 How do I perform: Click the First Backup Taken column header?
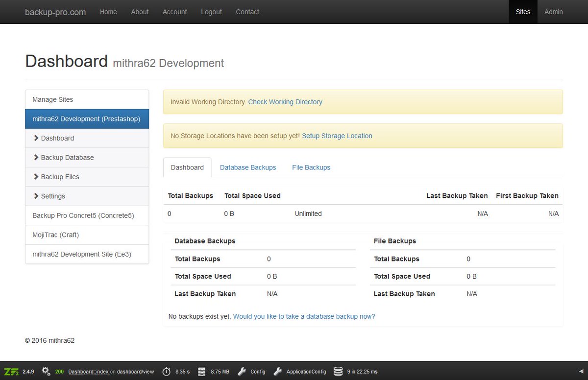[527, 195]
